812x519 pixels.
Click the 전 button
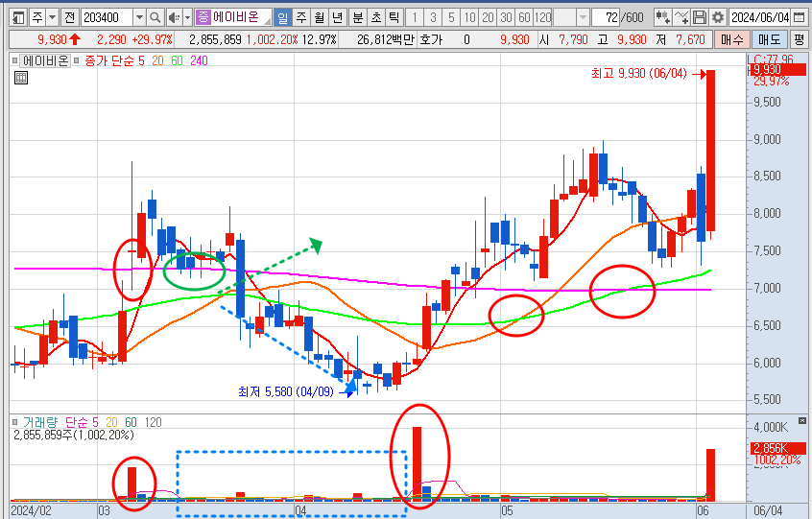point(69,17)
